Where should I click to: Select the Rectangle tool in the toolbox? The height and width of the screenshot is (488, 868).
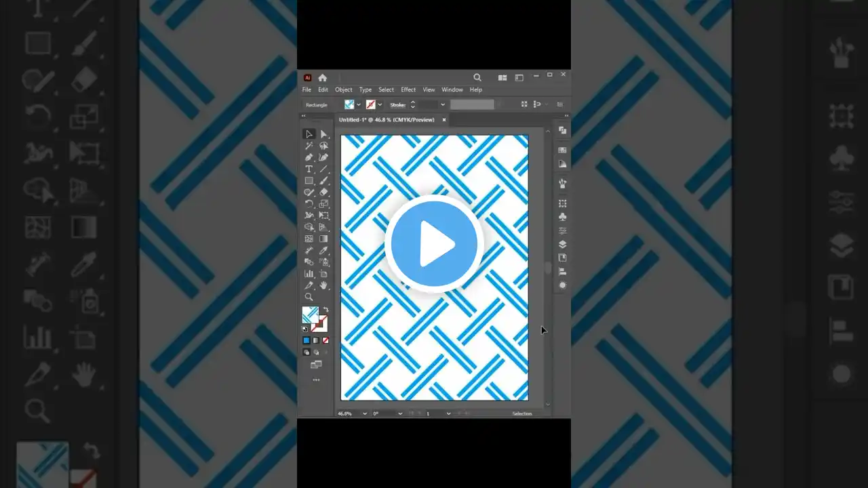click(x=309, y=181)
